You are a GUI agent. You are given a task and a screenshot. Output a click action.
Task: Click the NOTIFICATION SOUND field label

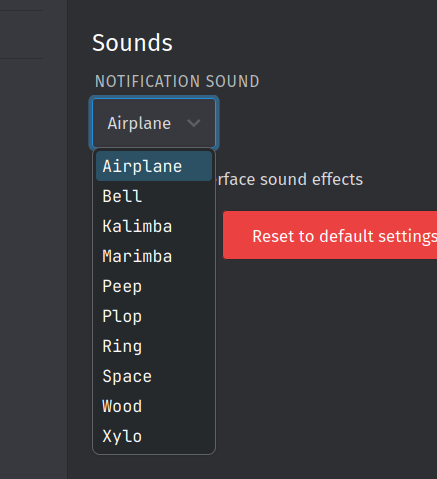point(177,81)
